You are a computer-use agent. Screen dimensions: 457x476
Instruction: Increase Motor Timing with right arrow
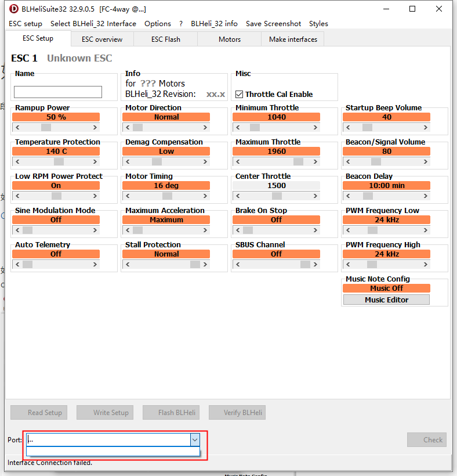point(205,196)
